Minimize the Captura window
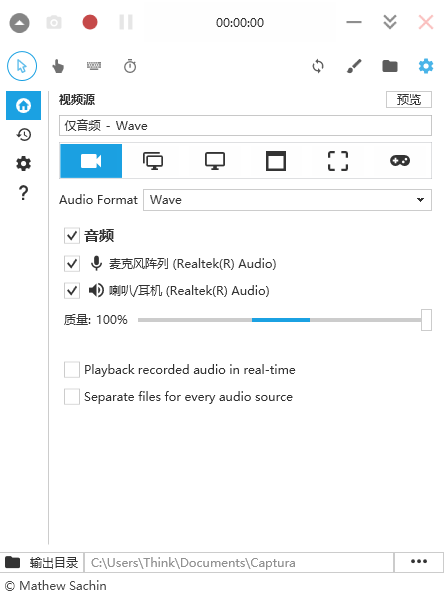 coord(354,22)
